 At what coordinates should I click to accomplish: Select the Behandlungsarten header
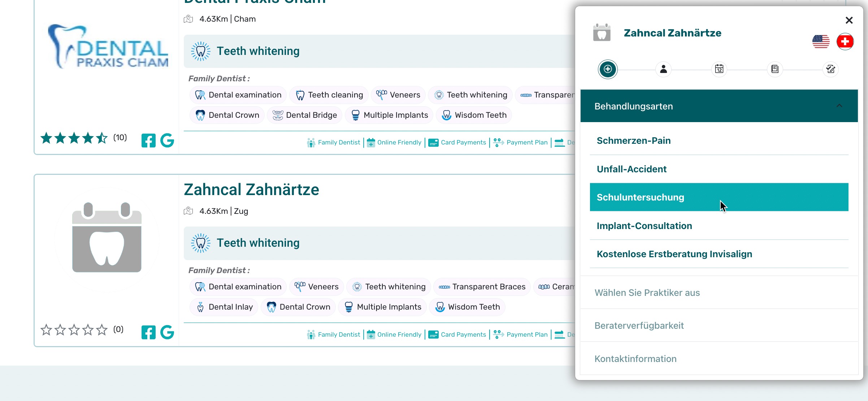tap(719, 106)
